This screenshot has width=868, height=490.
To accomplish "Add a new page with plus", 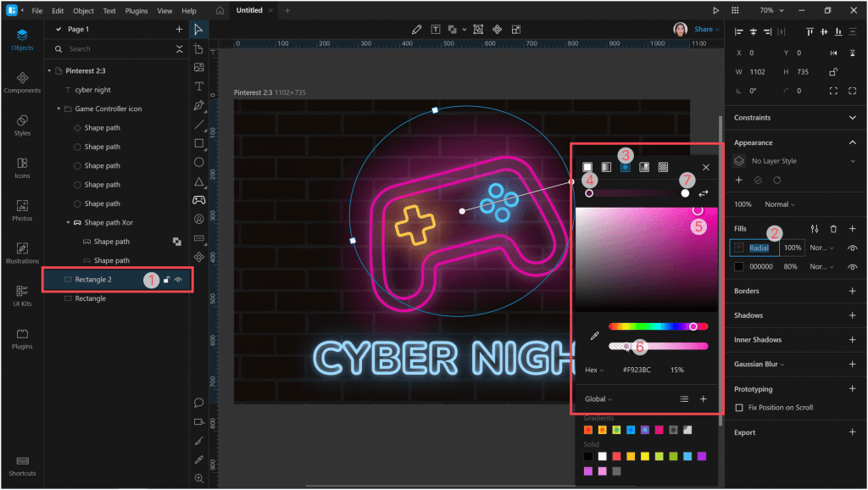I will 179,30.
